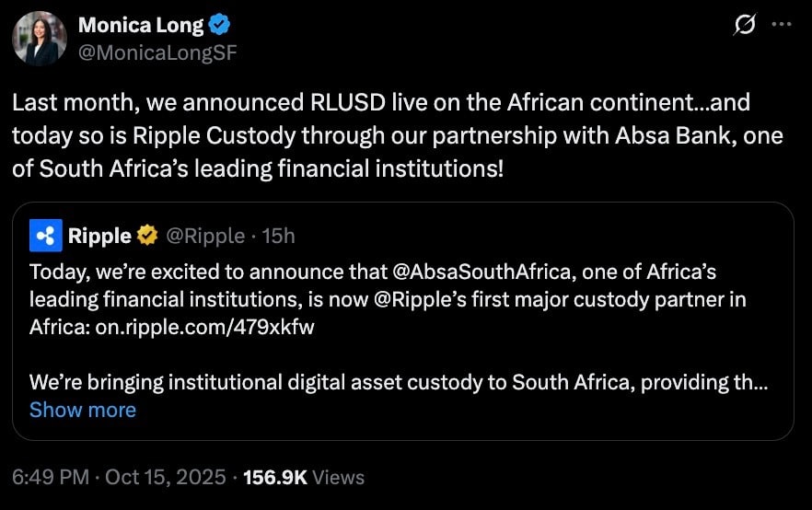This screenshot has width=812, height=510.
Task: Click the gold verified badge beside Ripple
Action: point(146,236)
